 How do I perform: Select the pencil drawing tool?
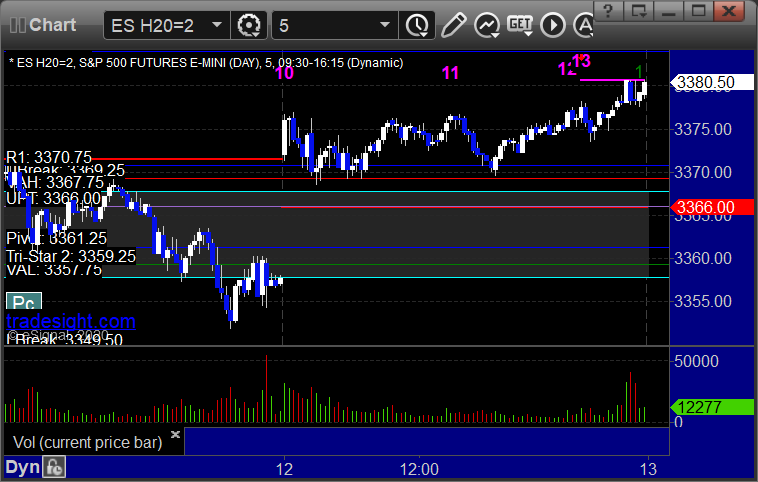(x=453, y=25)
